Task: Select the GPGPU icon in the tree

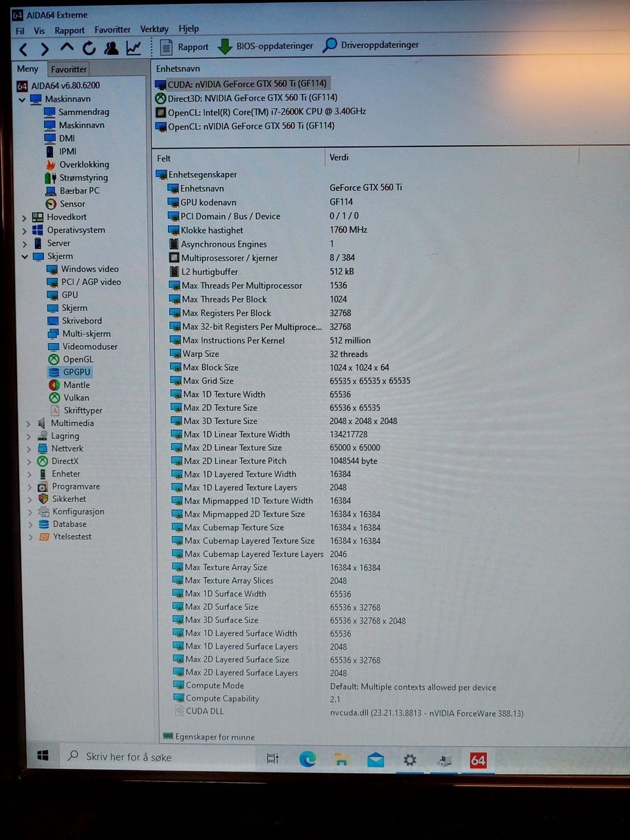Action: (x=54, y=372)
